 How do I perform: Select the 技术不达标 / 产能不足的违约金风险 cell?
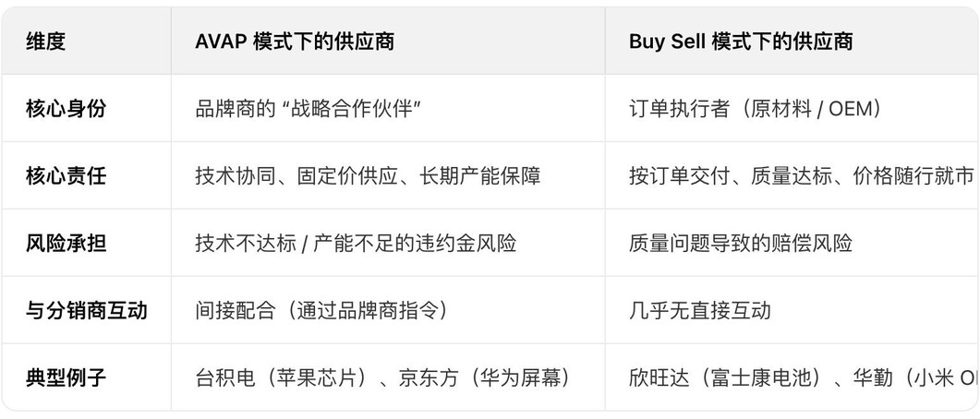click(x=356, y=243)
